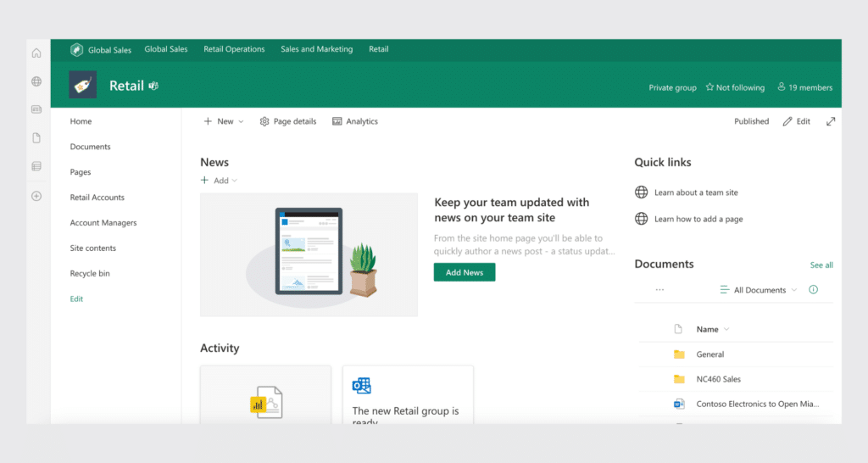Open 'The new Retail group is ready' card
This screenshot has height=463, width=868.
click(408, 395)
